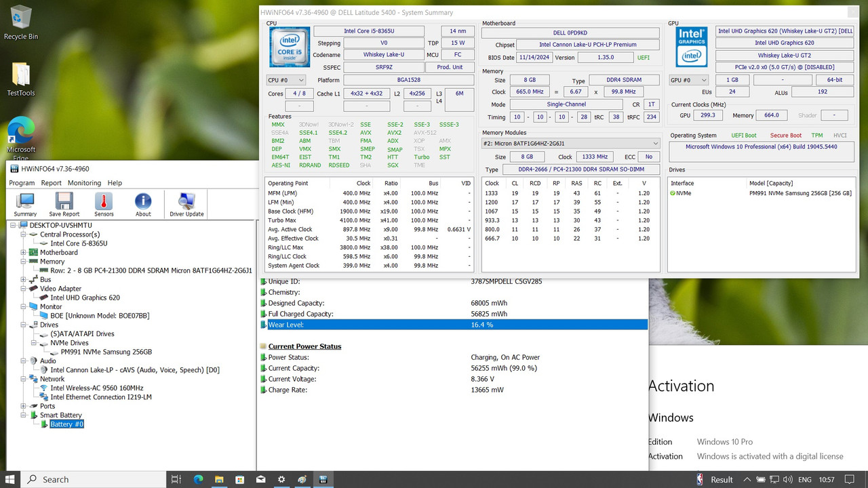Select the DESKTOP-UVSHMTU root node

pos(60,225)
